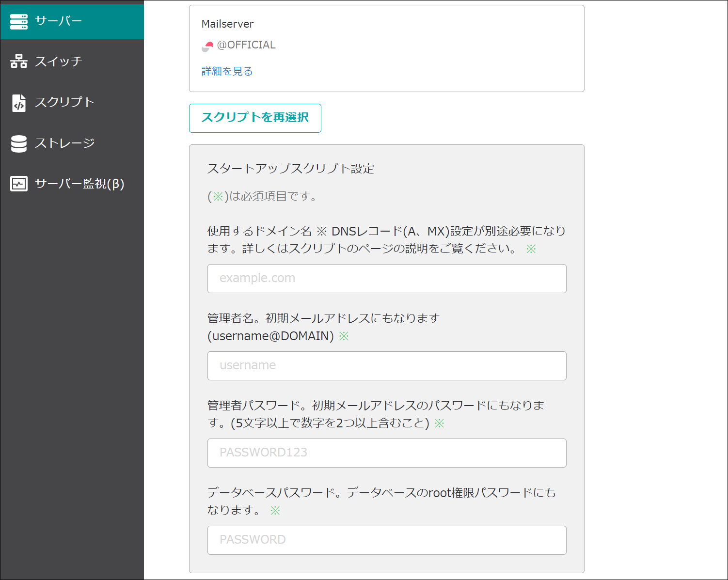Select ストレージ in the sidebar
Image resolution: width=728 pixels, height=580 pixels.
64,143
